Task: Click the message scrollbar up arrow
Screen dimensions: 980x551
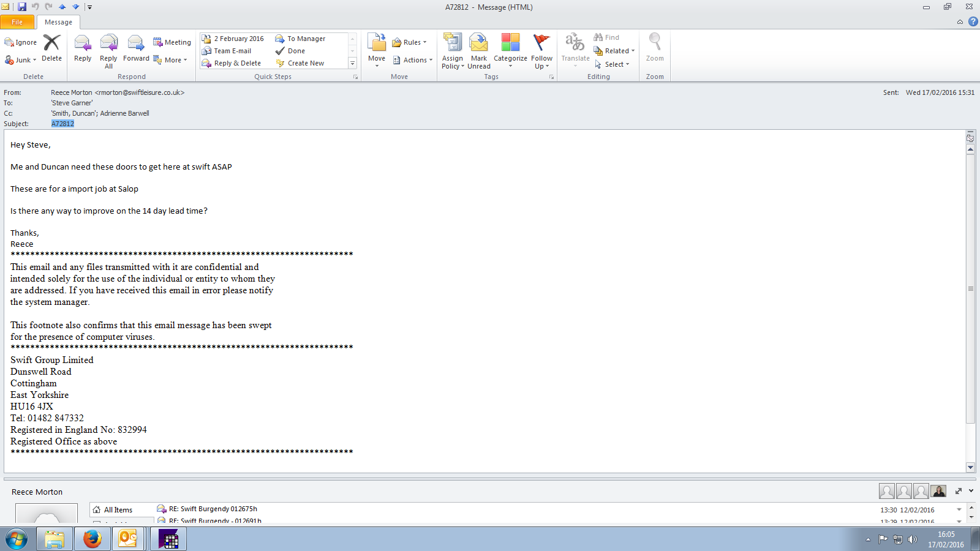Action: [x=970, y=149]
